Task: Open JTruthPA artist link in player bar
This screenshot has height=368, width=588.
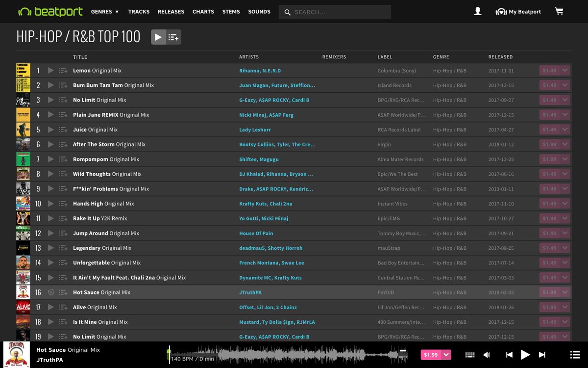Action: pyautogui.click(x=49, y=360)
